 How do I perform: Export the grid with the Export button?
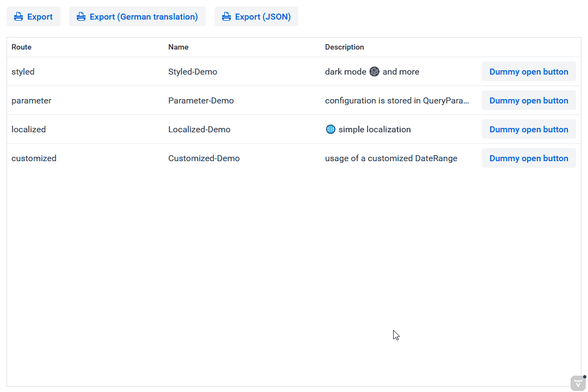(x=33, y=16)
